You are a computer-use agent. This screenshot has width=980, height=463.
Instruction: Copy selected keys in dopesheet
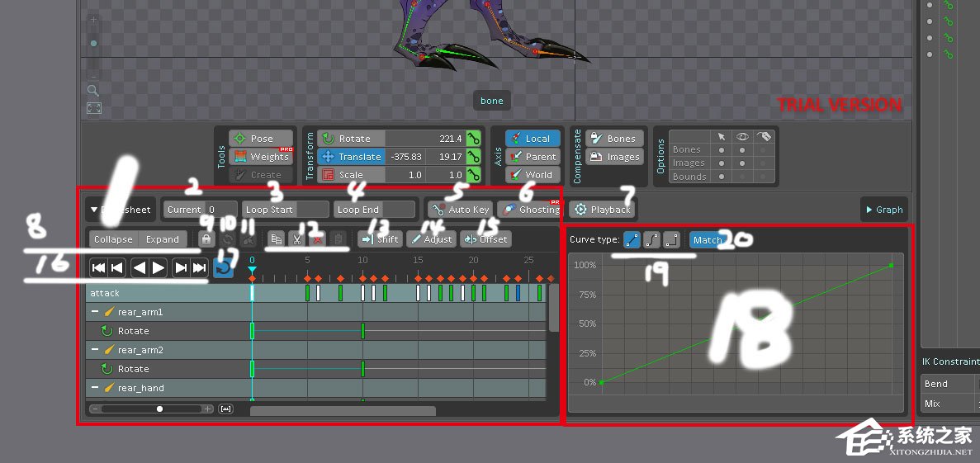[276, 239]
